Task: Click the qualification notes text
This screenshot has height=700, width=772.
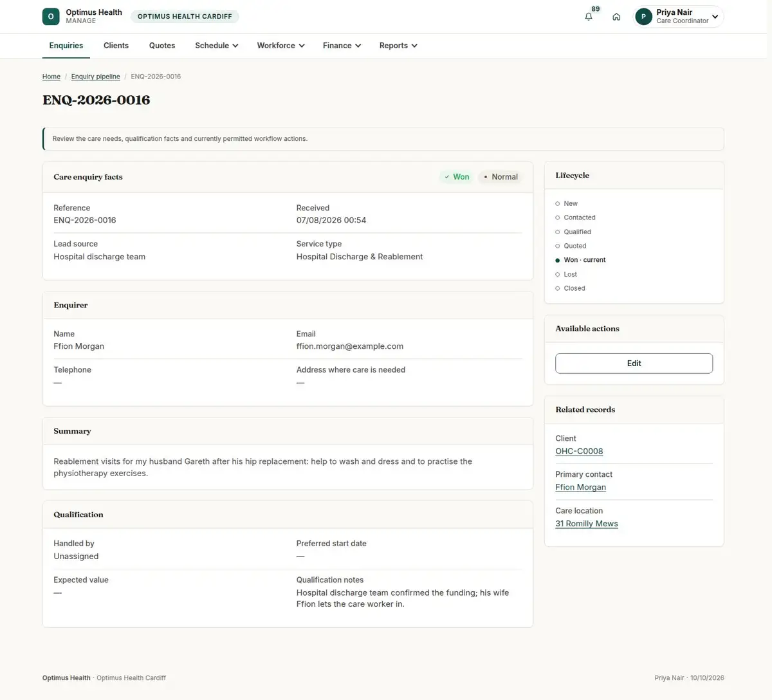Action: point(403,598)
